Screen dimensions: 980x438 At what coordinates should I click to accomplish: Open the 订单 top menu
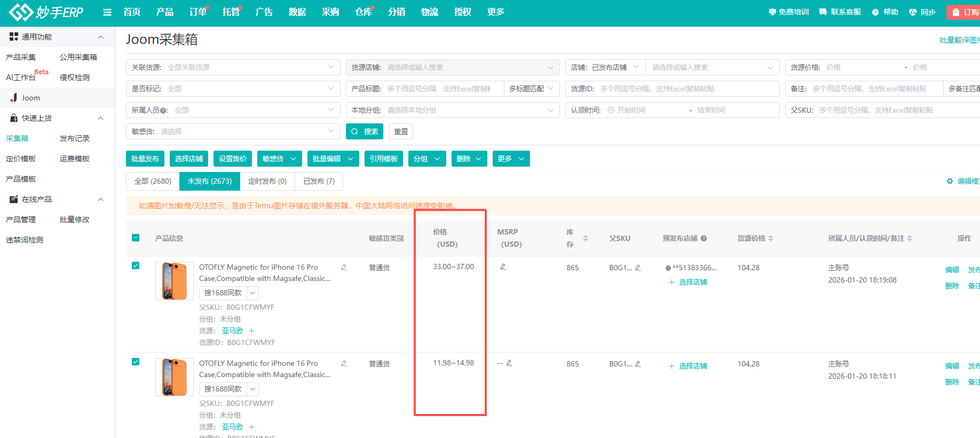pos(198,12)
